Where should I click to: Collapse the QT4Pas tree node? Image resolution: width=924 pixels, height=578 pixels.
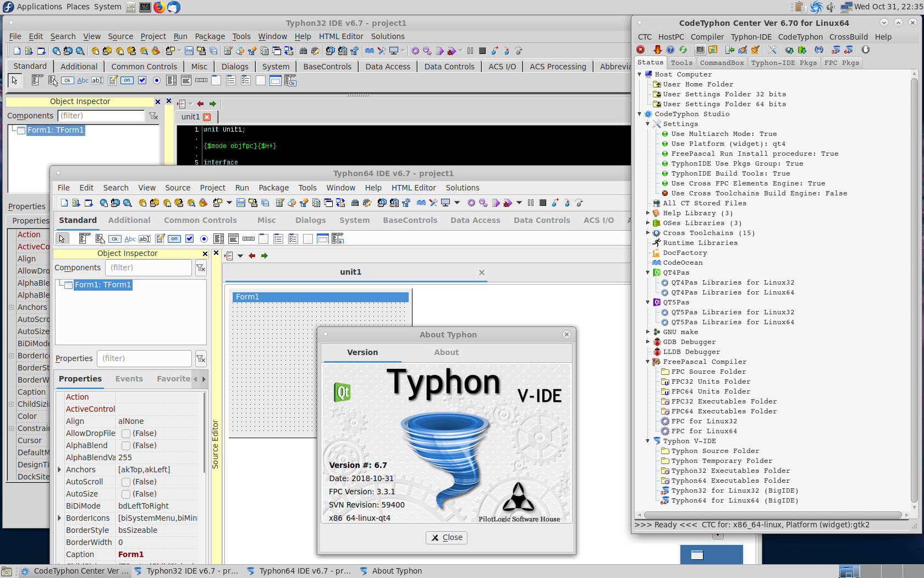tap(648, 272)
